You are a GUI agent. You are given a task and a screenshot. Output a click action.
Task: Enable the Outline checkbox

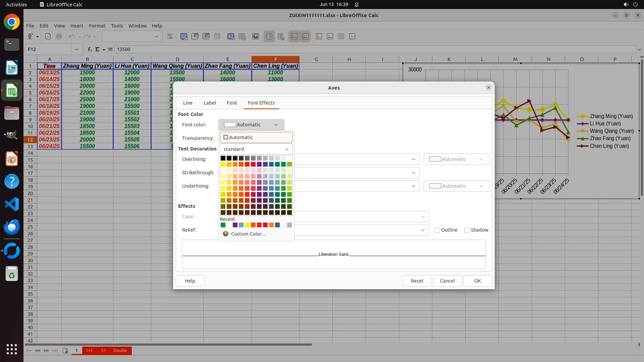pos(437,230)
